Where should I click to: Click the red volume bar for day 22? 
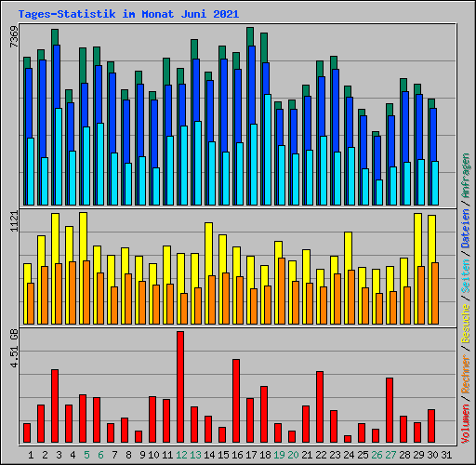(320, 406)
